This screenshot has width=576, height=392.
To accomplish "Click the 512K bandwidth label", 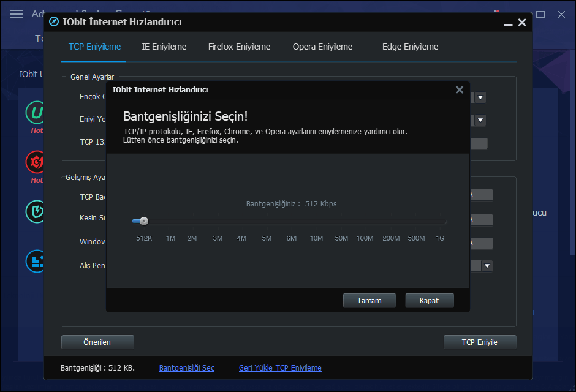I will (144, 239).
